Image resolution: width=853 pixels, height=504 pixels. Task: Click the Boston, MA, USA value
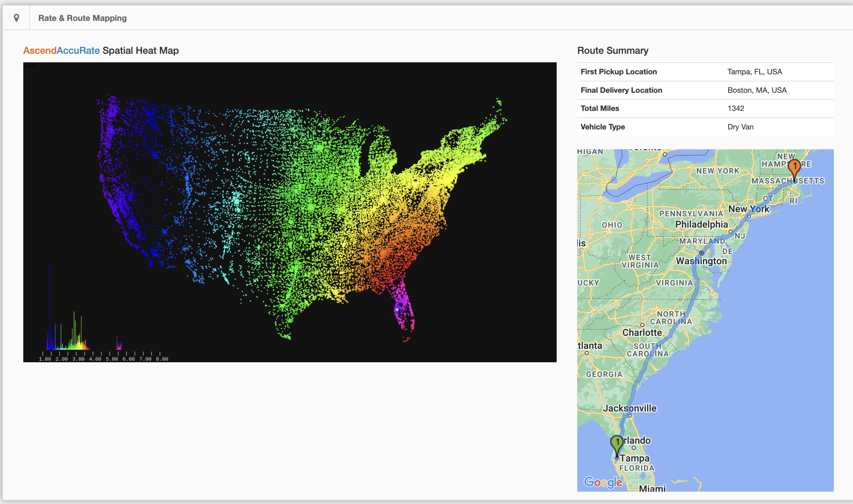pos(757,90)
